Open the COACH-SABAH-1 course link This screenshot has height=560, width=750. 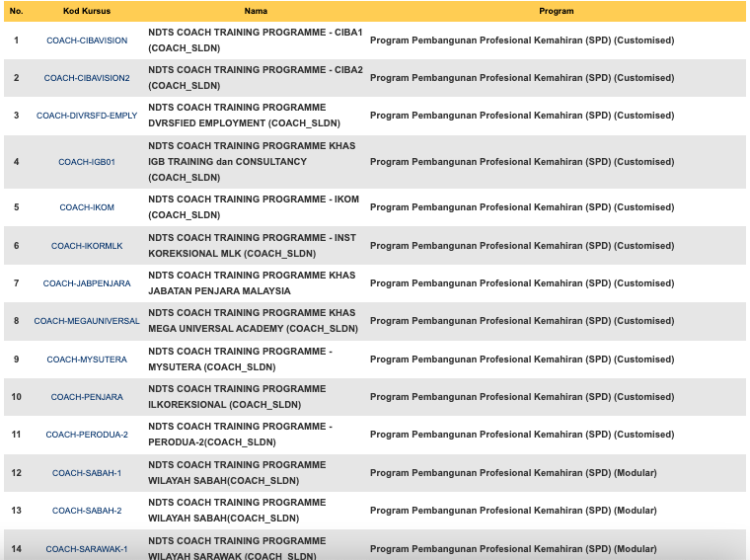point(87,473)
